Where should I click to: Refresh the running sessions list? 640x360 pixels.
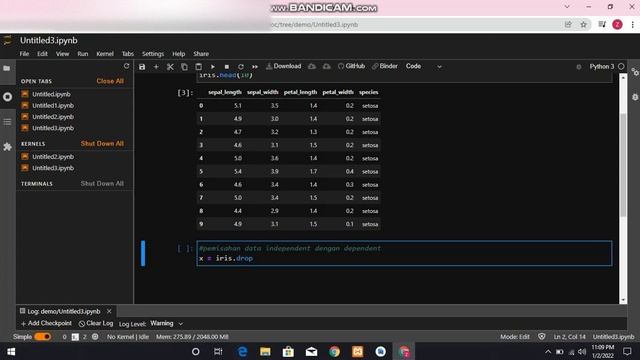(x=127, y=66)
